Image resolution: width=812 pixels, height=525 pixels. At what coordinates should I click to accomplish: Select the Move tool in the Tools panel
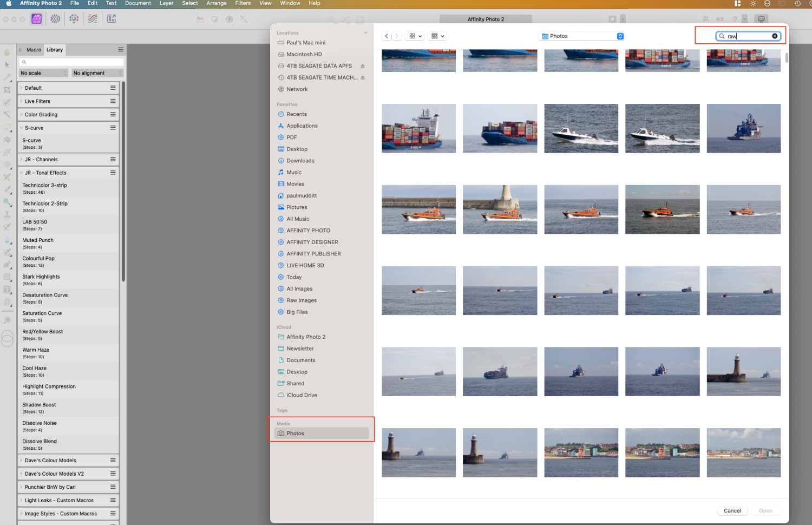coord(7,65)
